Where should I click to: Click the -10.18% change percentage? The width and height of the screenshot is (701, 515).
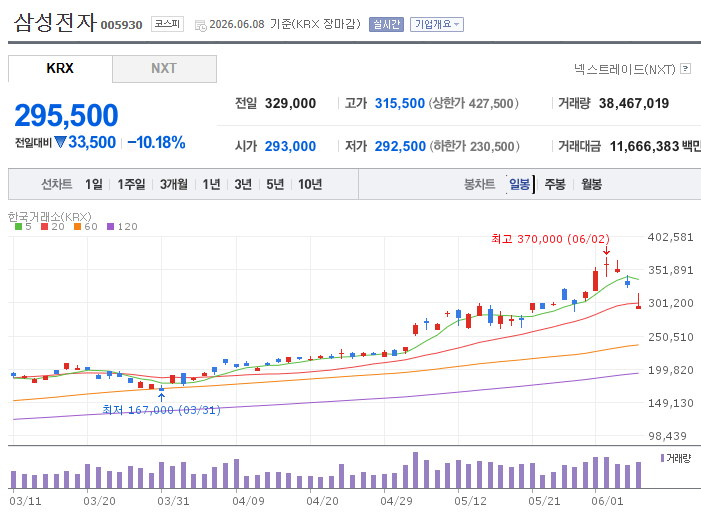click(156, 143)
